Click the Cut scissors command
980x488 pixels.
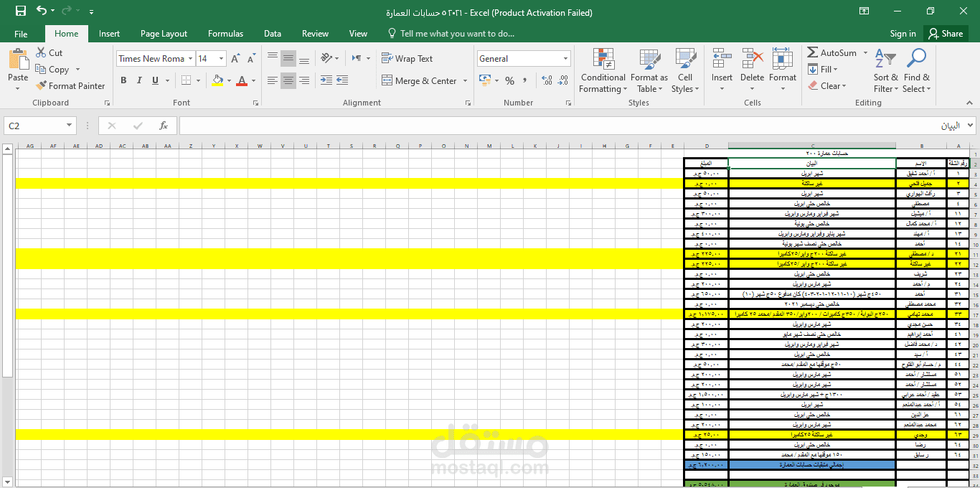[49, 53]
